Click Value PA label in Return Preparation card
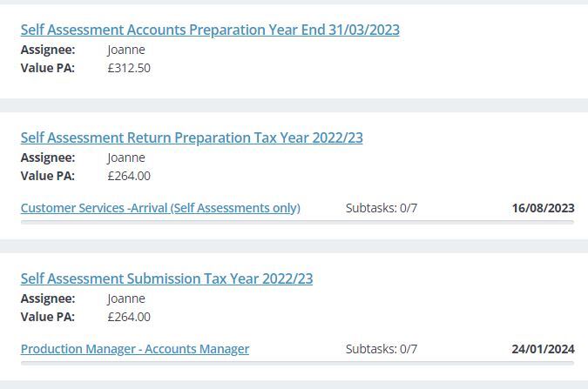Screen dimensions: 588x389 pyautogui.click(x=48, y=176)
